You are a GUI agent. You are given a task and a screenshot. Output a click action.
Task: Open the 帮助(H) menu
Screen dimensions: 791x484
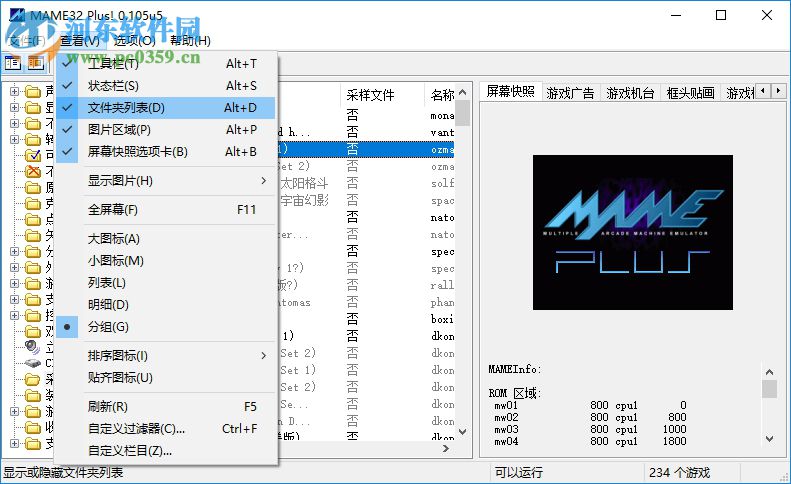pos(190,41)
